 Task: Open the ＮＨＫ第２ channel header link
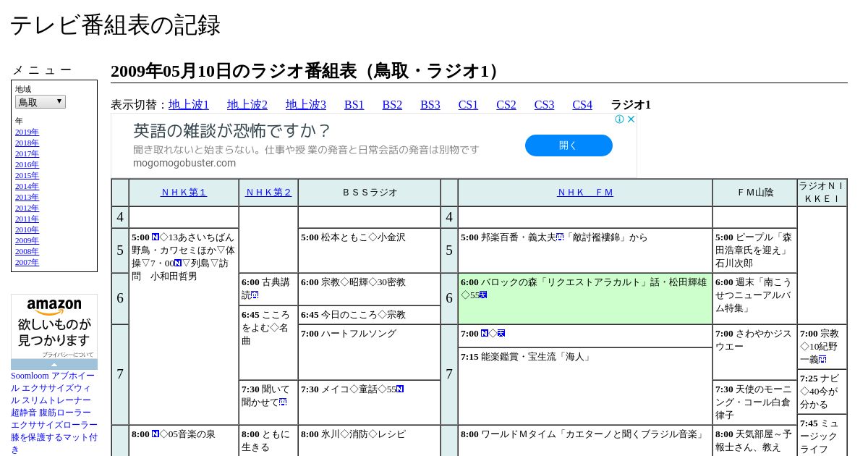pos(268,193)
